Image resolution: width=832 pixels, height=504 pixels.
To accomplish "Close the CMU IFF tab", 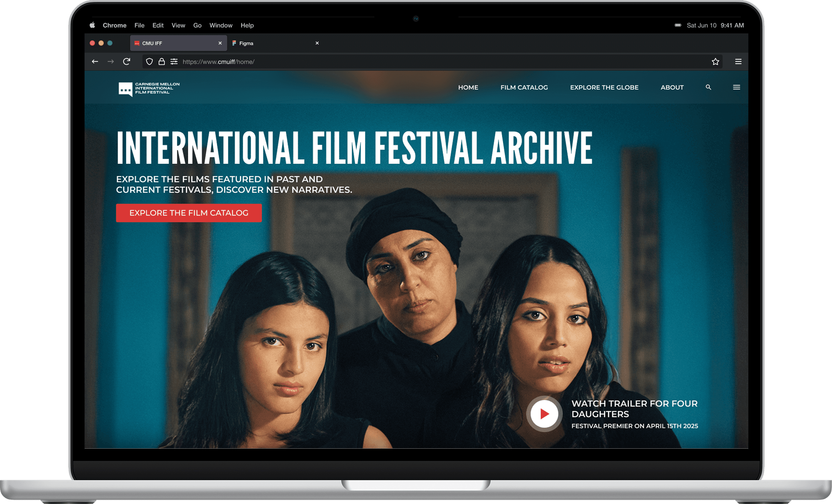I will pos(220,43).
